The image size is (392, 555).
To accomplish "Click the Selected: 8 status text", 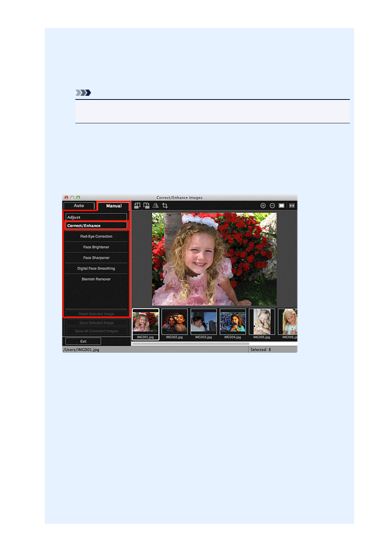I will point(261,350).
